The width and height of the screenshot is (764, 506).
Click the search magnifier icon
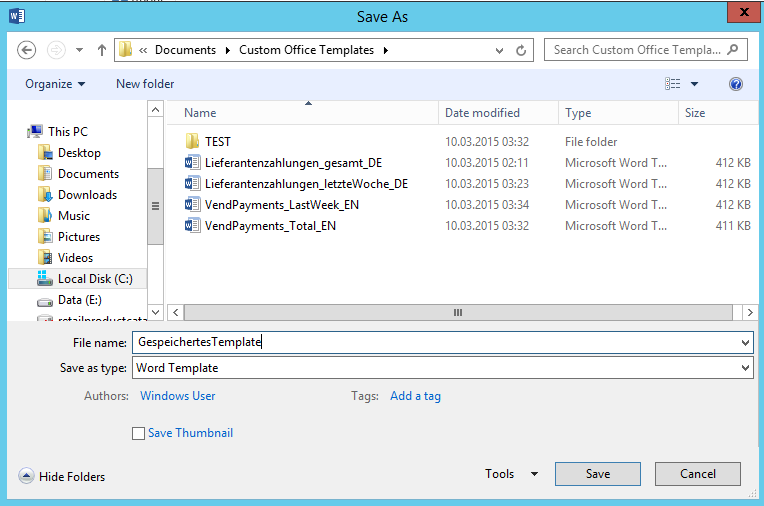(734, 49)
